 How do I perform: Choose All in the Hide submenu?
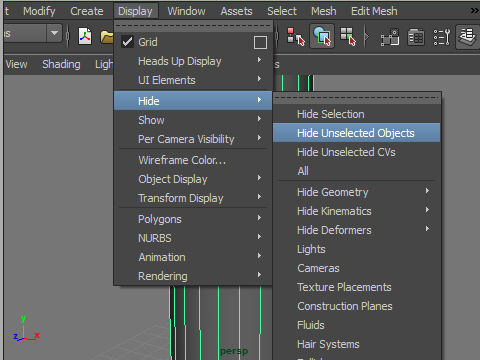[x=357, y=171]
